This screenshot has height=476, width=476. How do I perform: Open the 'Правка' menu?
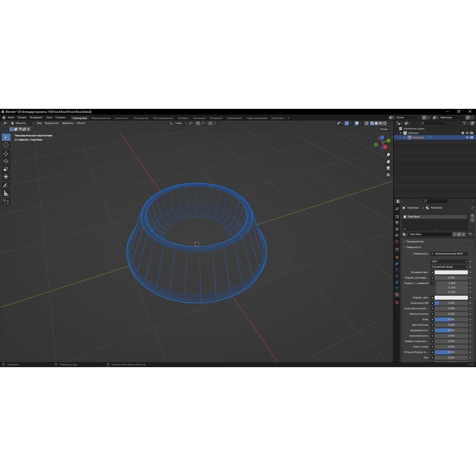click(22, 118)
